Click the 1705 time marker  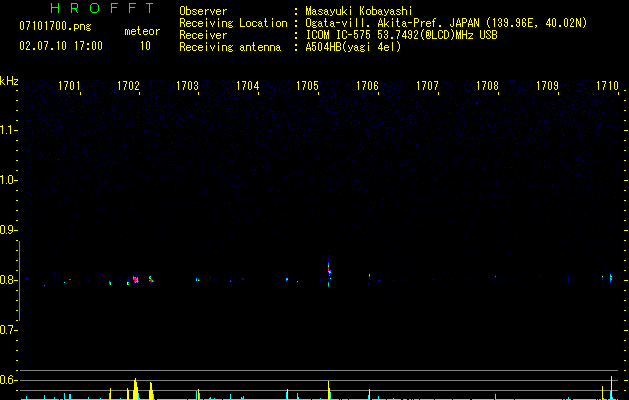[307, 86]
